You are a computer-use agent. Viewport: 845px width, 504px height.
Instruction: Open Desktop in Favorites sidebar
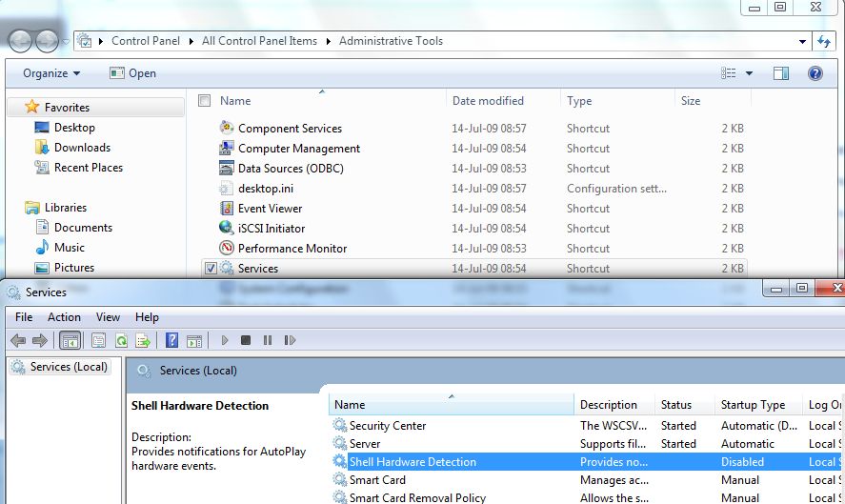[x=65, y=128]
